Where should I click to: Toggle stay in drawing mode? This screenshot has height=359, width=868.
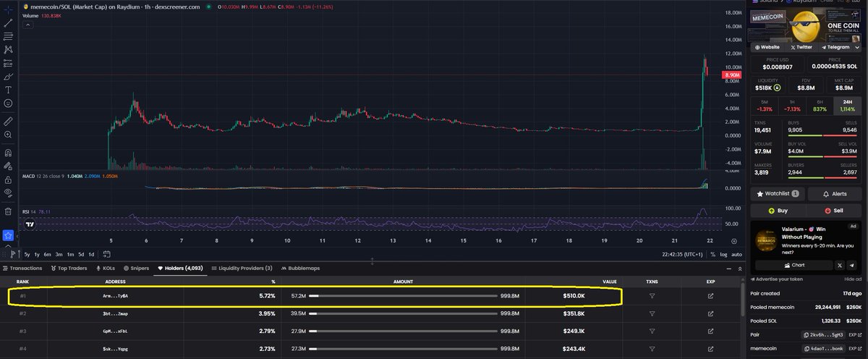click(x=8, y=166)
